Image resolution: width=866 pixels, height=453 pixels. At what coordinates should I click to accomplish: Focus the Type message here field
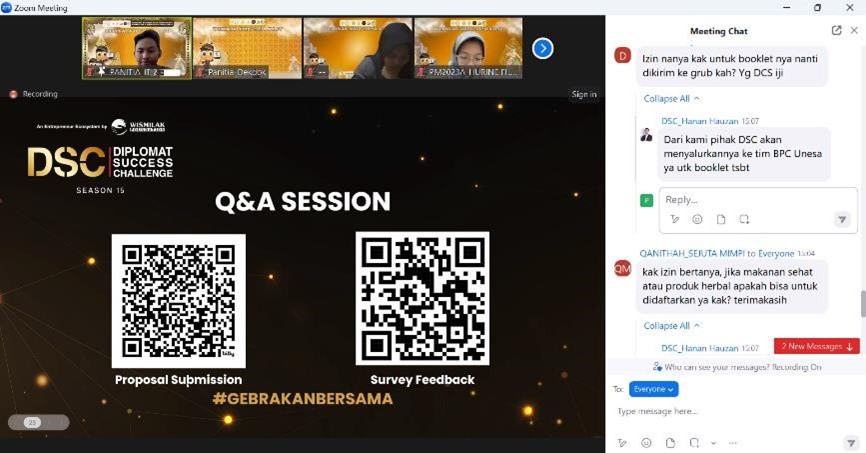tap(735, 412)
